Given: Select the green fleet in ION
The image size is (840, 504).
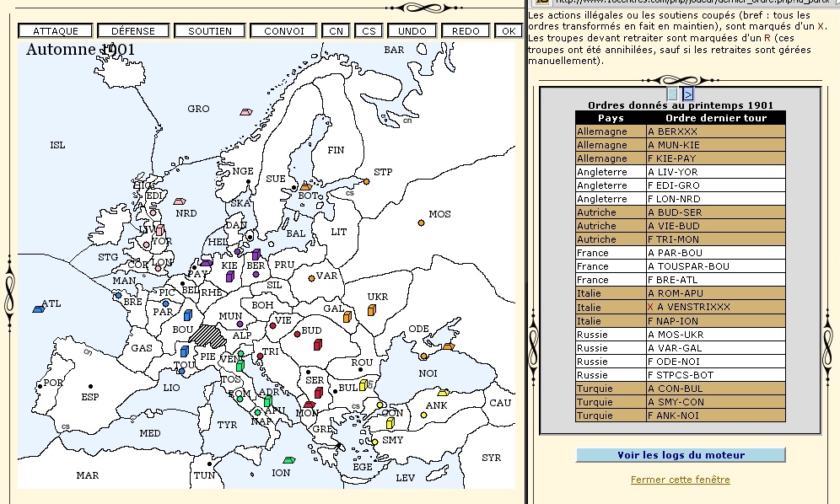Looking at the screenshot, I should pos(289,460).
